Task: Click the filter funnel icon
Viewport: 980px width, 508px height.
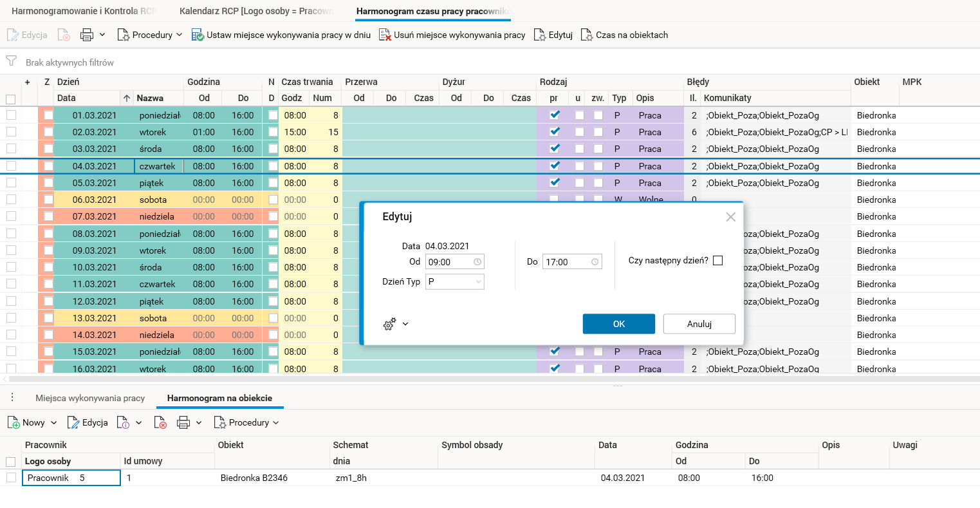Action: (x=11, y=61)
